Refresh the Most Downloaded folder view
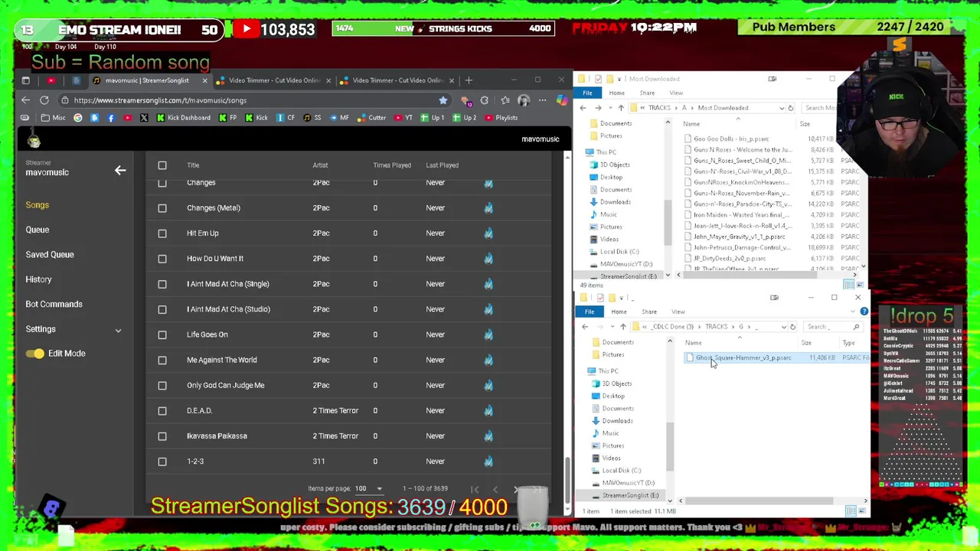 coord(791,108)
